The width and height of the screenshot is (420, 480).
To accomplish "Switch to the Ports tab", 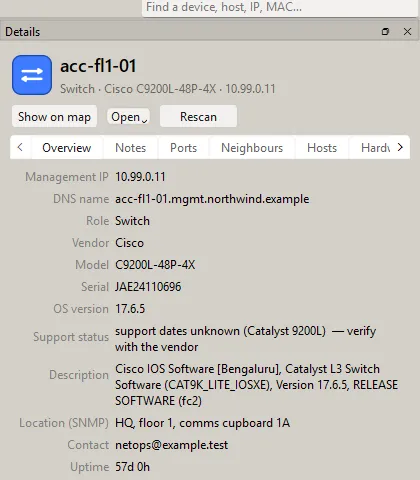I will 183,147.
